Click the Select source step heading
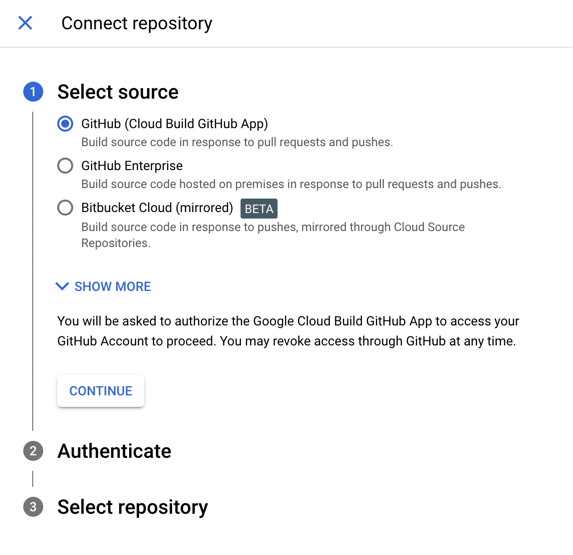Viewport: 573px width, 555px height. point(118,92)
